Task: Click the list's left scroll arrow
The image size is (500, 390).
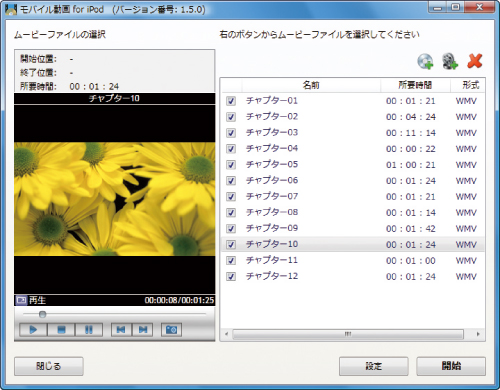Action: (227, 334)
